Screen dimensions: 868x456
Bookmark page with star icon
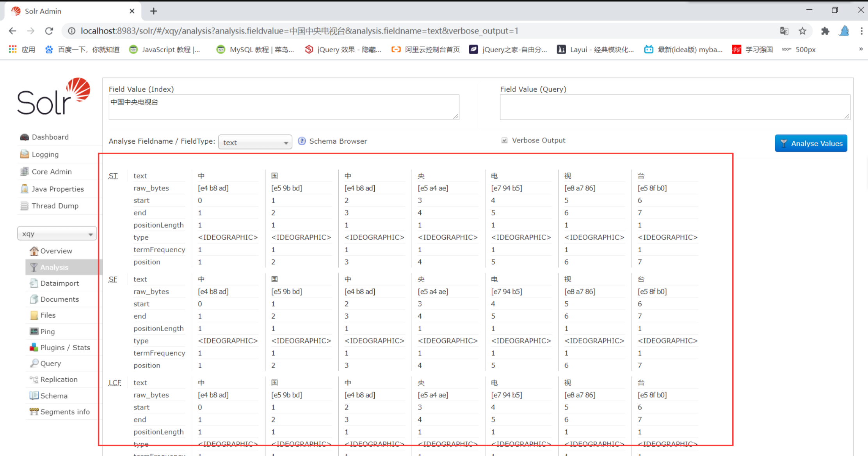(802, 31)
